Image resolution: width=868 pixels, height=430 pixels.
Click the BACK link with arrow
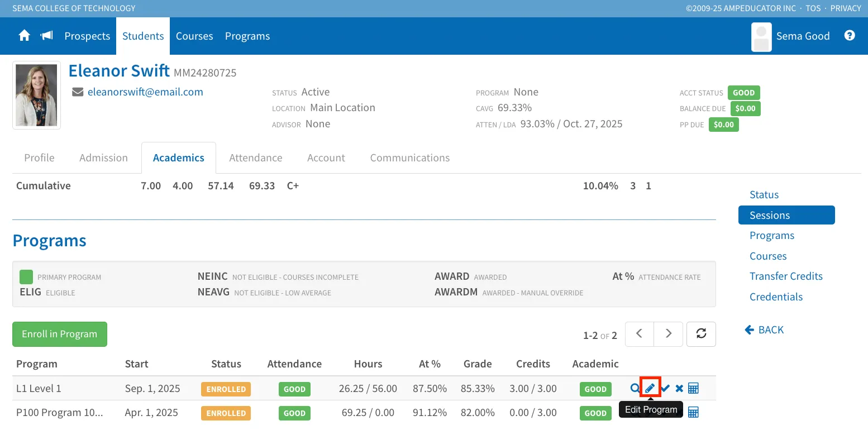[764, 329]
